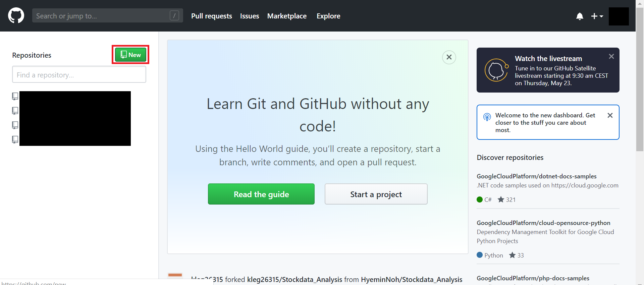The image size is (644, 285).
Task: Click the notifications bell icon
Action: [580, 16]
